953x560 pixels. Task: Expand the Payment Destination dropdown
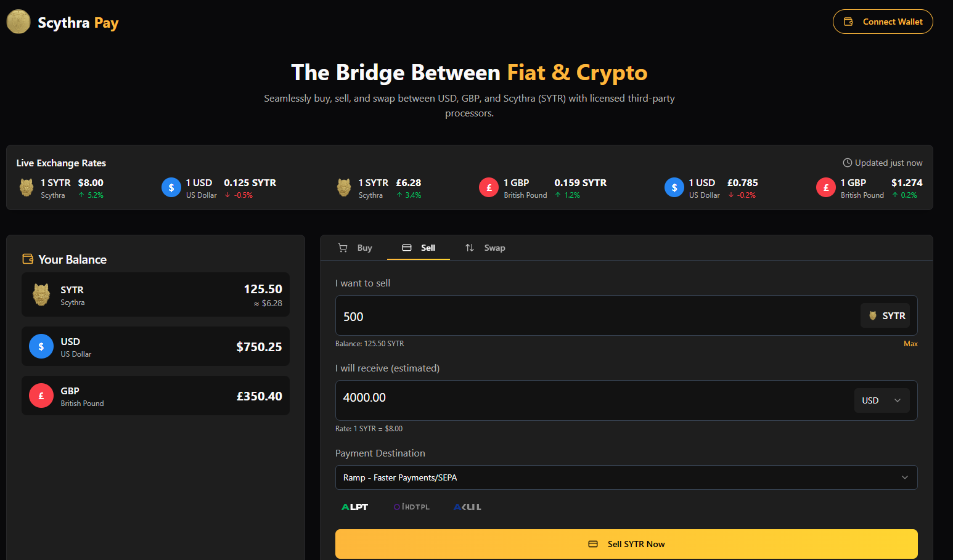pyautogui.click(x=626, y=477)
